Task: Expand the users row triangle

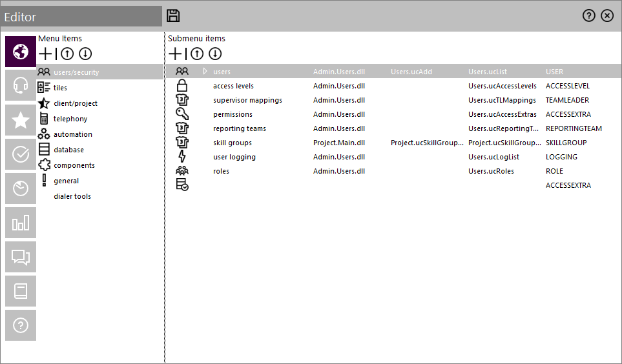Action: [205, 72]
